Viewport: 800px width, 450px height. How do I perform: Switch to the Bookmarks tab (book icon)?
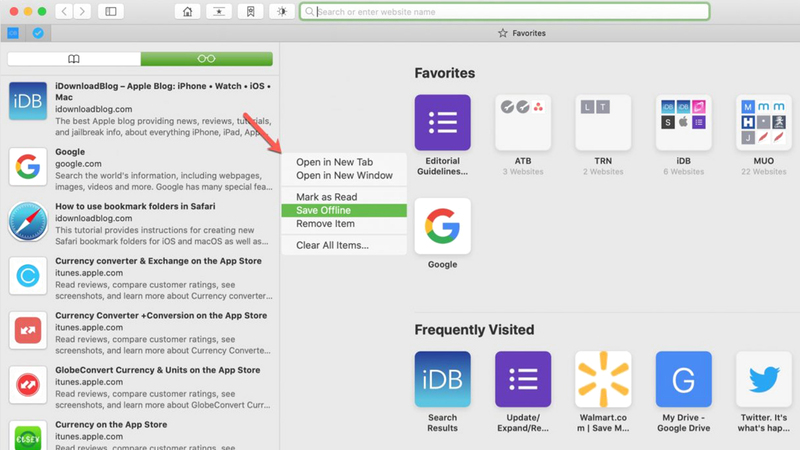coord(73,60)
